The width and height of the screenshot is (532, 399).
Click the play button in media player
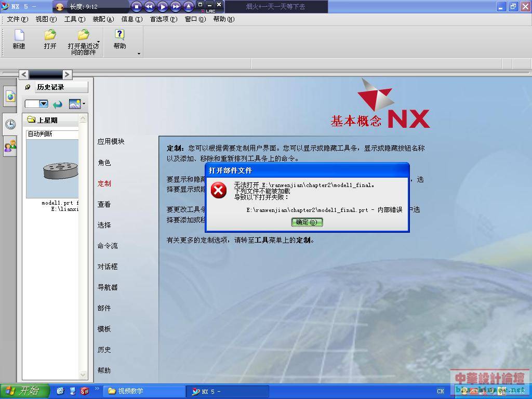pyautogui.click(x=163, y=6)
